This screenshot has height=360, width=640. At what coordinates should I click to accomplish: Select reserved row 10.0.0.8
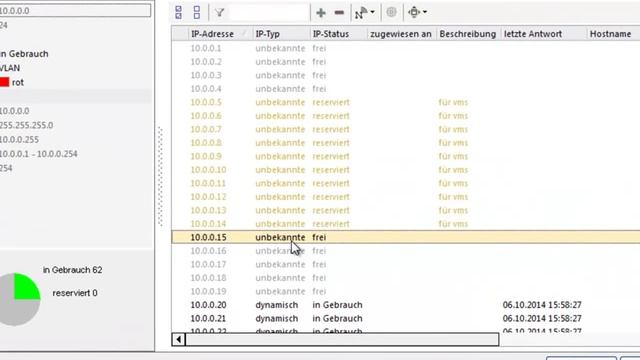click(406, 142)
